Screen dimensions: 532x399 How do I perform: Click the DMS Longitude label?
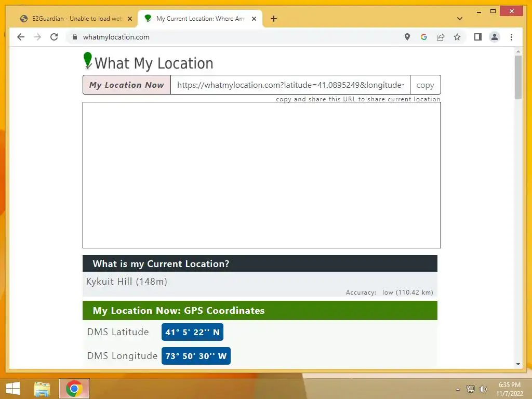coord(122,356)
